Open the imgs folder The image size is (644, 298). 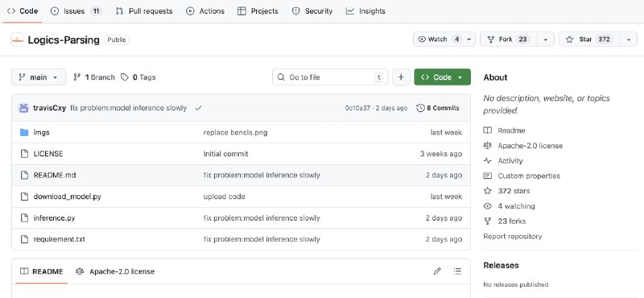pos(42,132)
